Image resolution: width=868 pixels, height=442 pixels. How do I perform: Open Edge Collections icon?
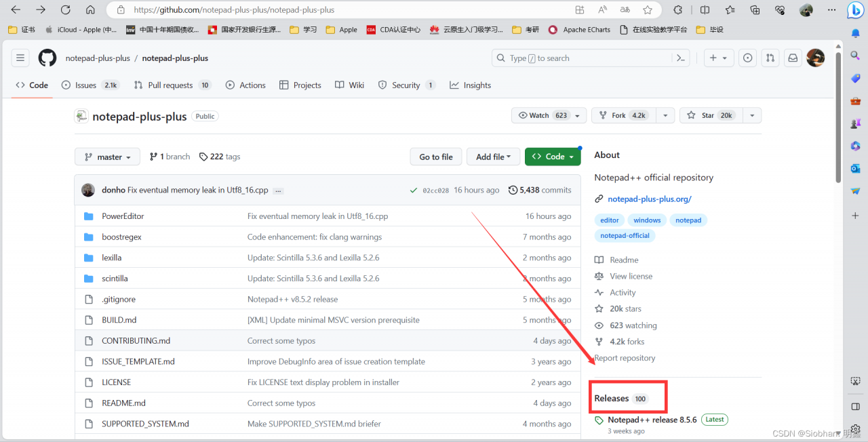755,10
